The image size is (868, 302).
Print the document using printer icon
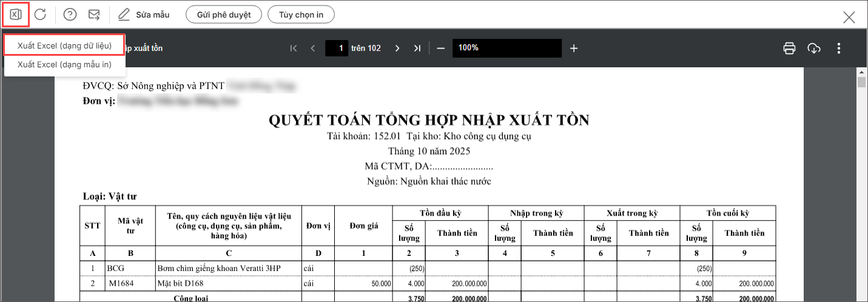tap(789, 49)
